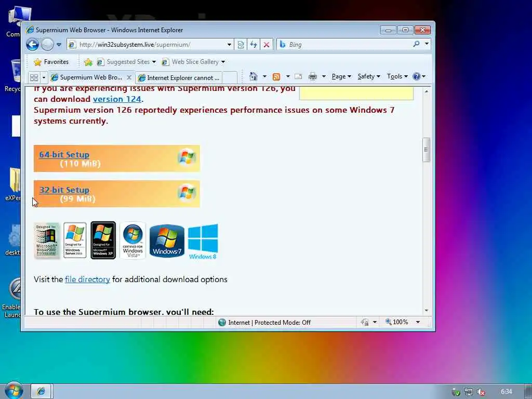Click the taskbar clock showing 6:34
The height and width of the screenshot is (399, 532).
click(507, 392)
